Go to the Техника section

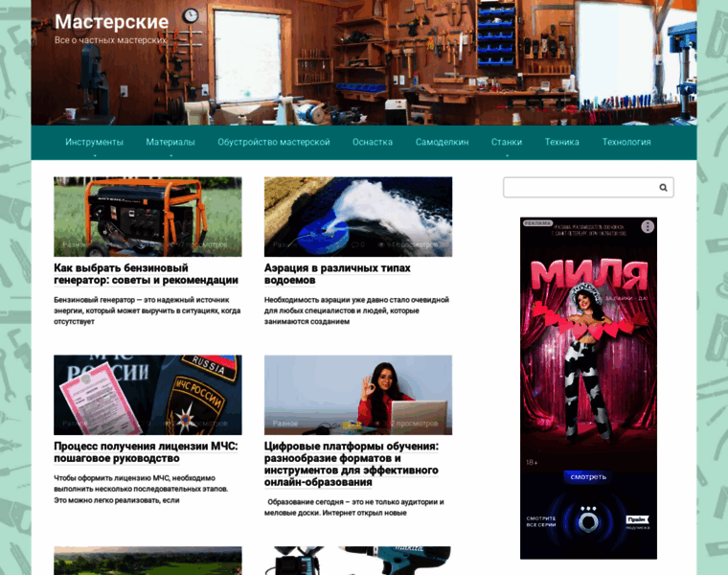point(561,142)
